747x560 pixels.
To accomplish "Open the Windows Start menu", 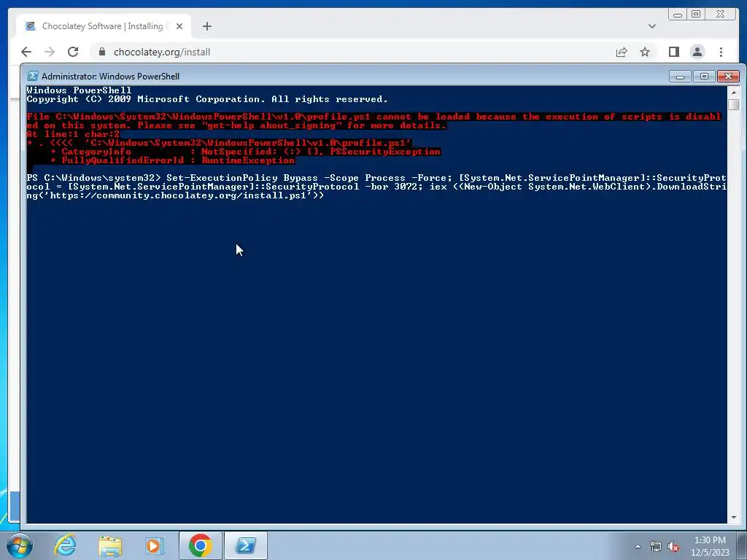I will (x=20, y=545).
